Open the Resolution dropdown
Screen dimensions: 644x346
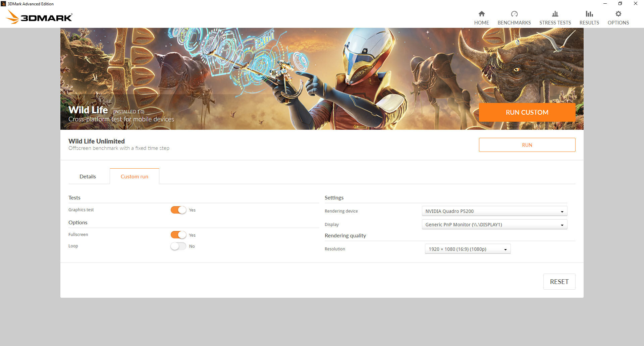coord(468,249)
